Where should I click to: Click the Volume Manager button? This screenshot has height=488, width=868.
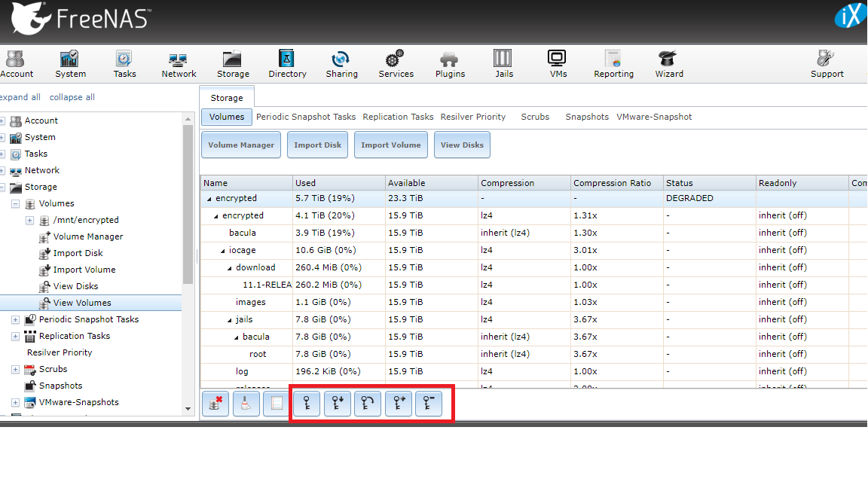241,145
